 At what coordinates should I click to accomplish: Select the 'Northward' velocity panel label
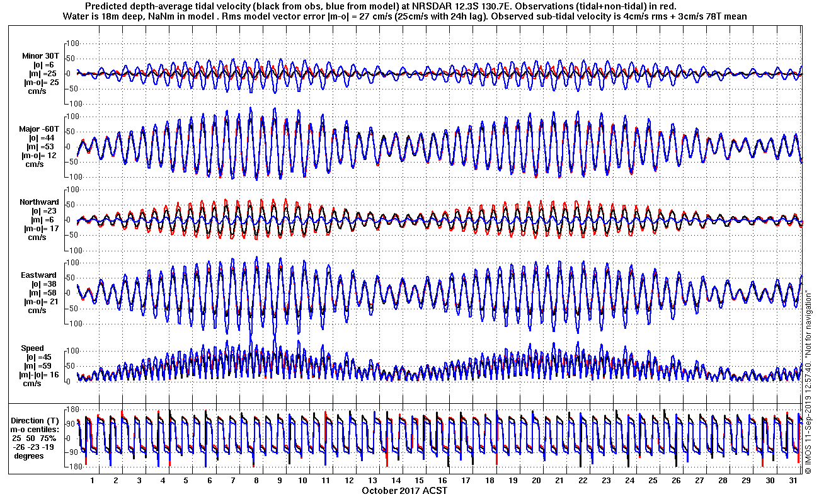tap(39, 202)
